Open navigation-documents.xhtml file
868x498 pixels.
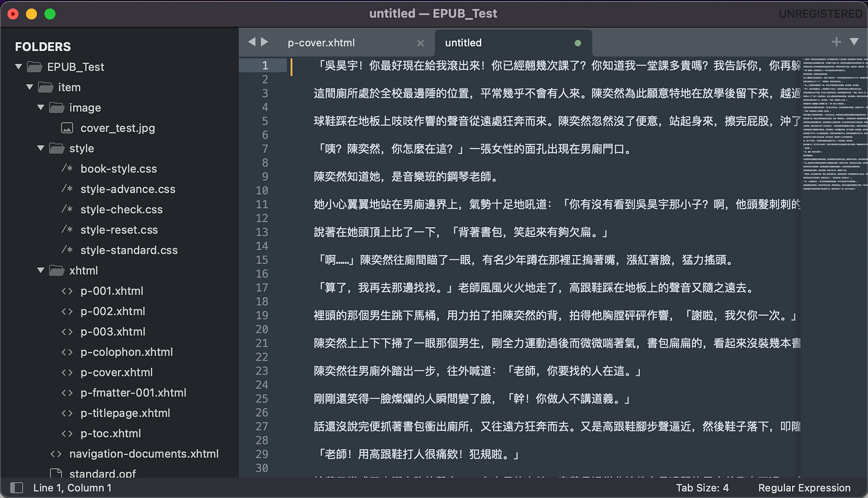(x=144, y=454)
